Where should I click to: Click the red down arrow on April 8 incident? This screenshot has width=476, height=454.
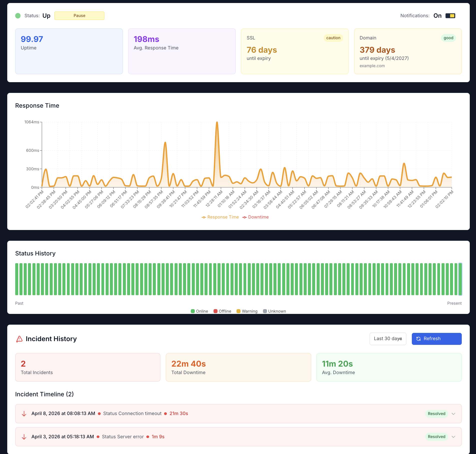[x=24, y=413]
